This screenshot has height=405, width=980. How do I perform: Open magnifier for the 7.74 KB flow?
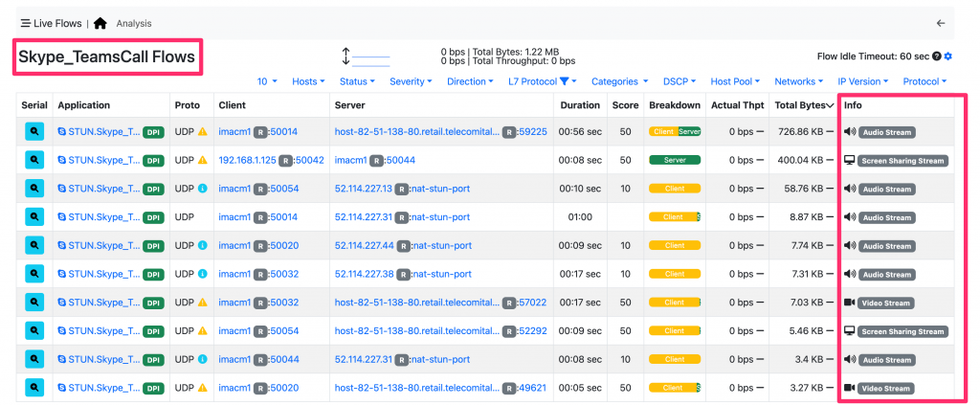click(x=34, y=246)
